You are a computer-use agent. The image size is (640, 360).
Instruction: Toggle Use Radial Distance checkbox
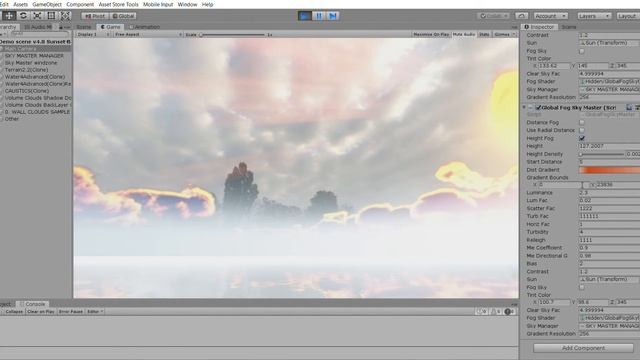pos(582,130)
